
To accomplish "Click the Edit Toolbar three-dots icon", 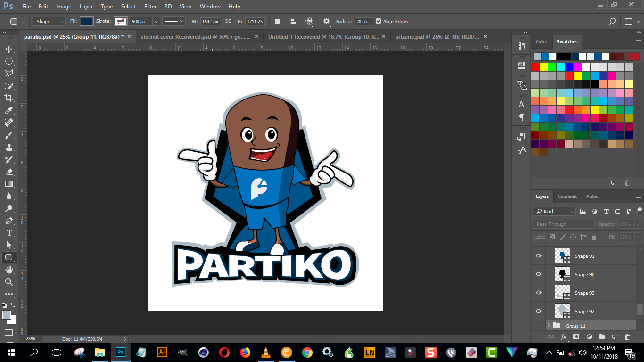I will click(x=9, y=294).
